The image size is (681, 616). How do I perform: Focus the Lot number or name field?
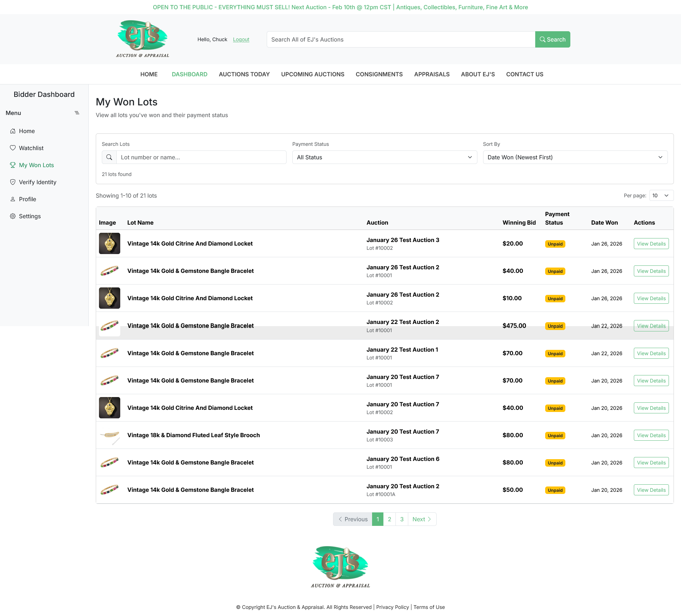[x=201, y=157]
